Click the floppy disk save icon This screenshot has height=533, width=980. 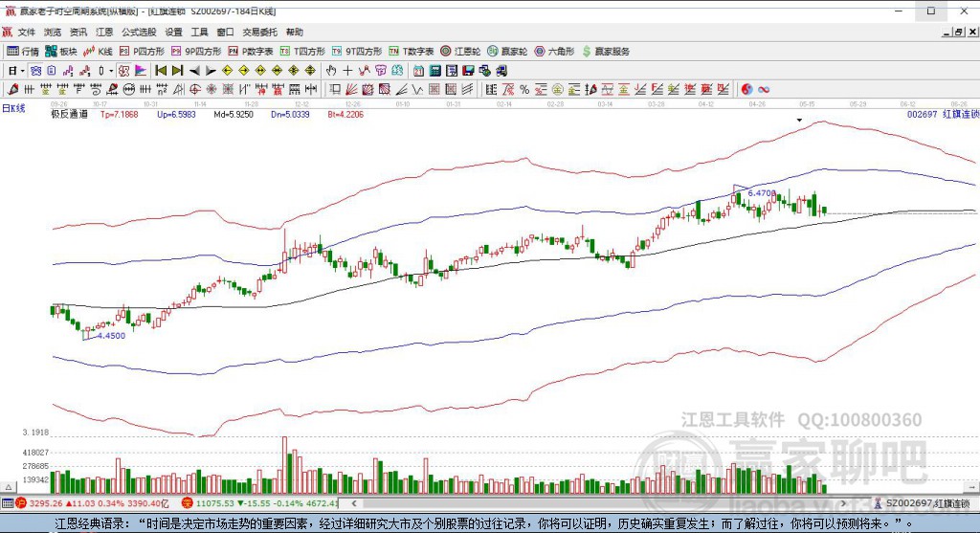(x=468, y=71)
